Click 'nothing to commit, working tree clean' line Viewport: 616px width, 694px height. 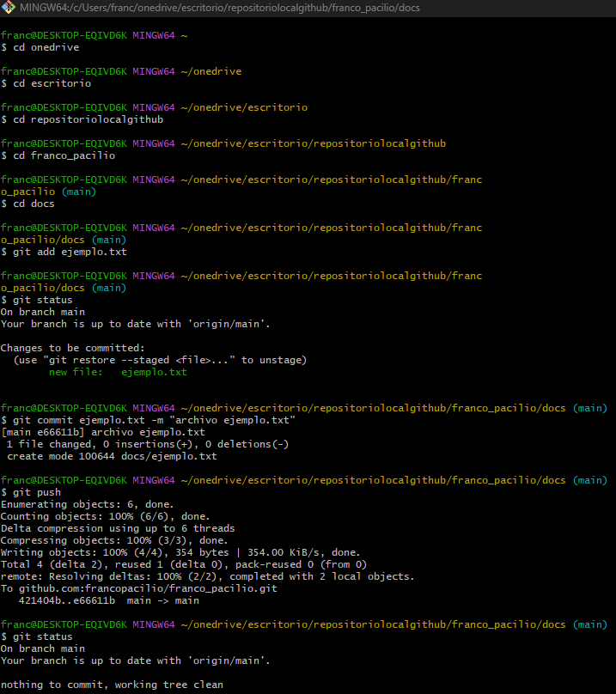[x=112, y=685]
